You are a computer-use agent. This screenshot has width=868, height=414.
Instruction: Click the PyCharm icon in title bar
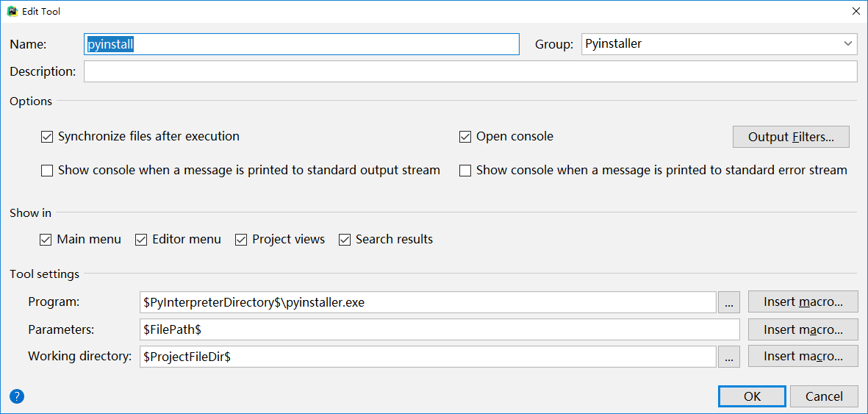[12, 10]
